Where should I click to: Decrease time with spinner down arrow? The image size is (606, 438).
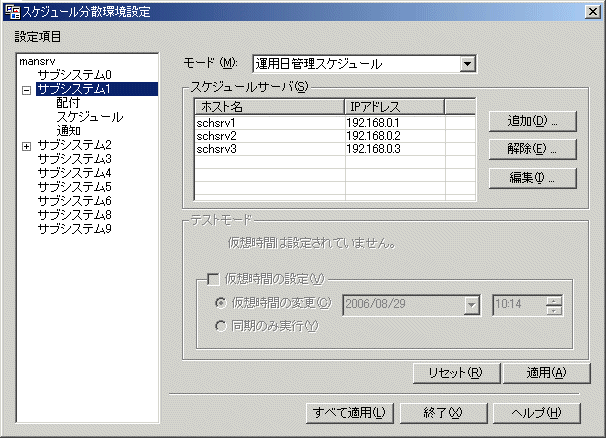[554, 310]
